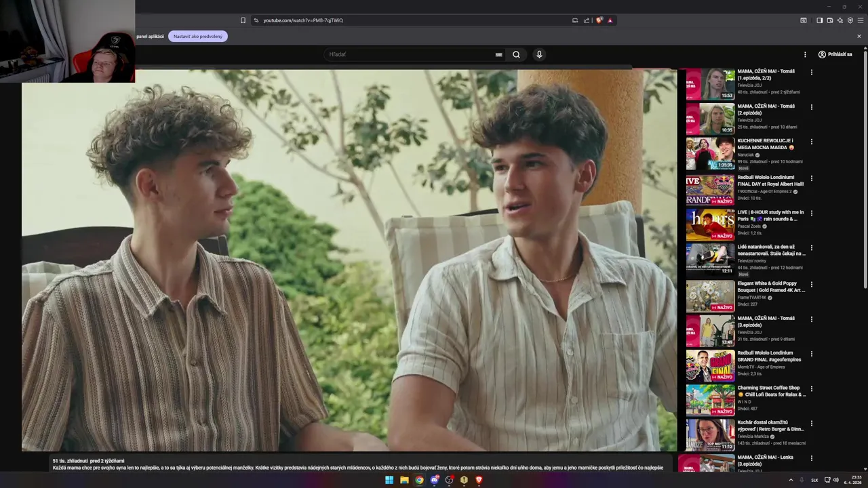Toggle the browser sidebar panel
868x488 pixels.
(819, 20)
